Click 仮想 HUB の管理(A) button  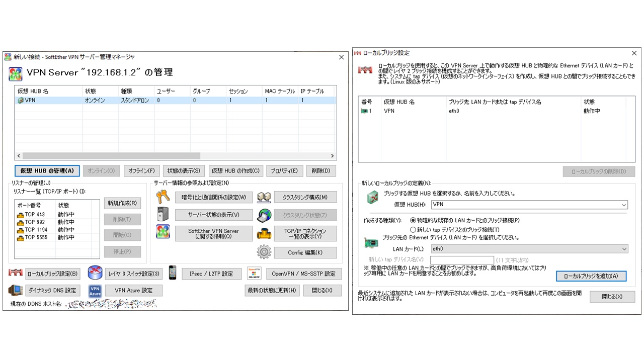[x=47, y=171]
